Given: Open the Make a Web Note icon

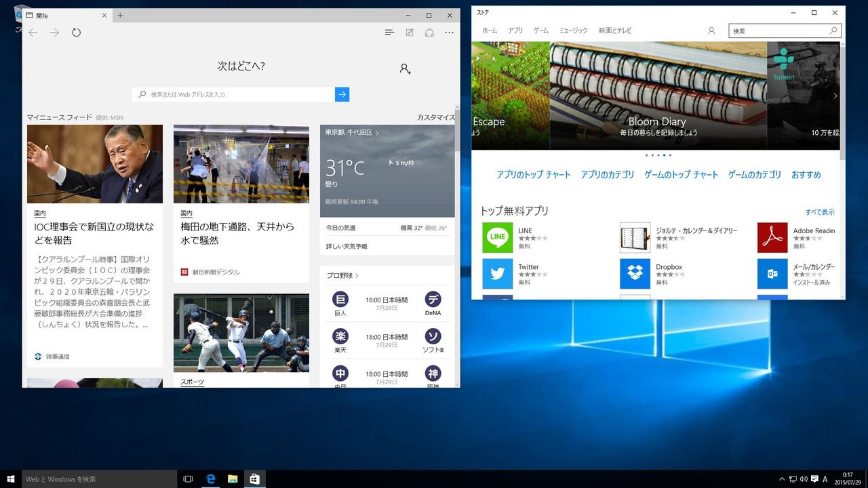Looking at the screenshot, I should point(410,33).
